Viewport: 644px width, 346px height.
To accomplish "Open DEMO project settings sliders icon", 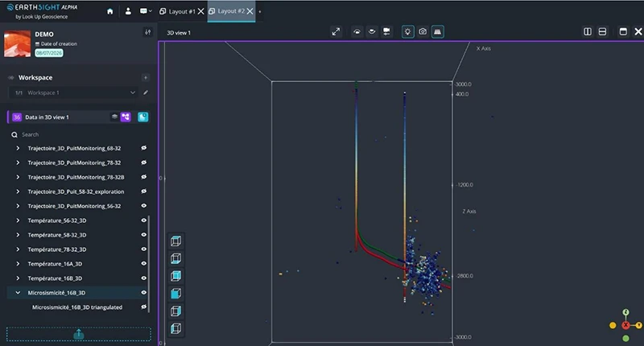I will tap(148, 32).
